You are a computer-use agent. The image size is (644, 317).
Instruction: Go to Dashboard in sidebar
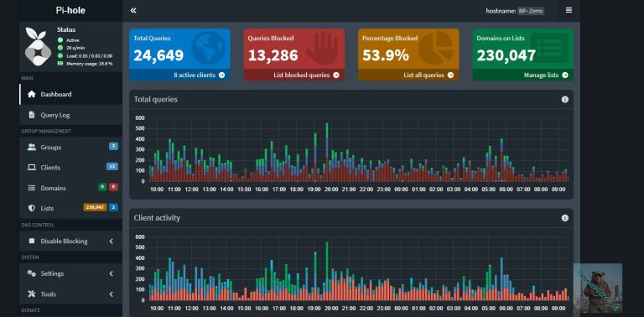click(x=70, y=94)
